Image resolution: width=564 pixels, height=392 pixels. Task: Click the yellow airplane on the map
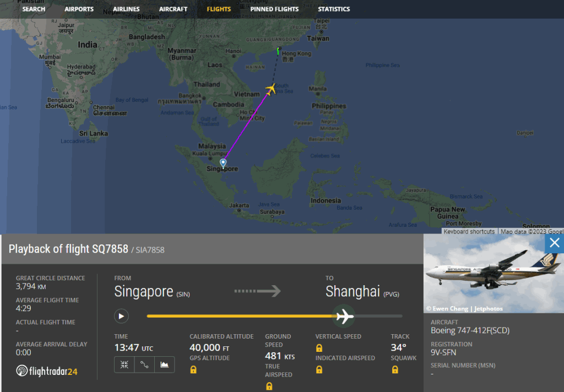pos(270,89)
